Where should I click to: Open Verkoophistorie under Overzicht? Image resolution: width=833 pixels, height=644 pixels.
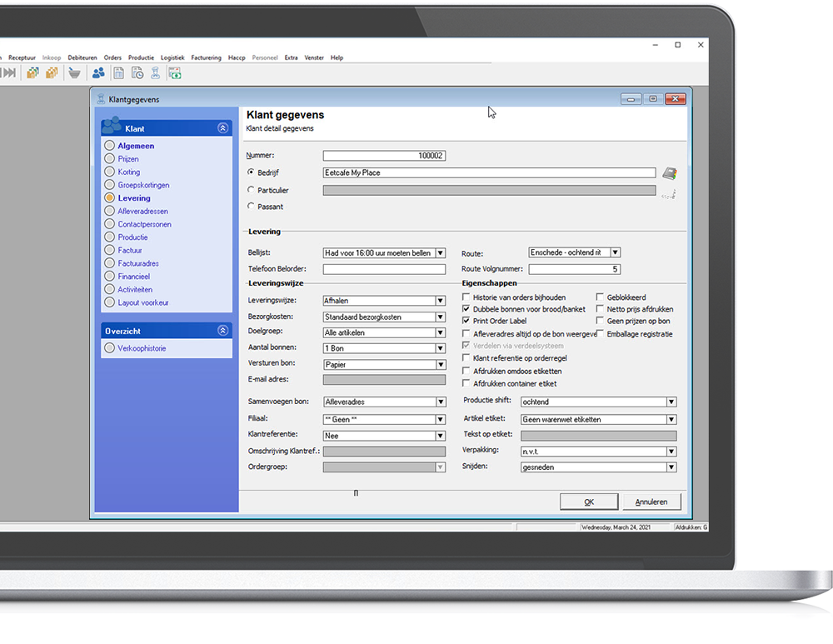[142, 348]
